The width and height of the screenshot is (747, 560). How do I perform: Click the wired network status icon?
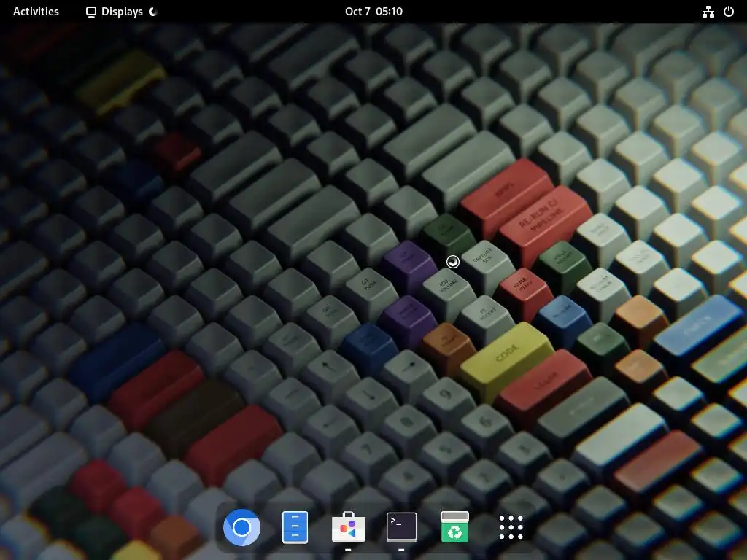click(708, 12)
